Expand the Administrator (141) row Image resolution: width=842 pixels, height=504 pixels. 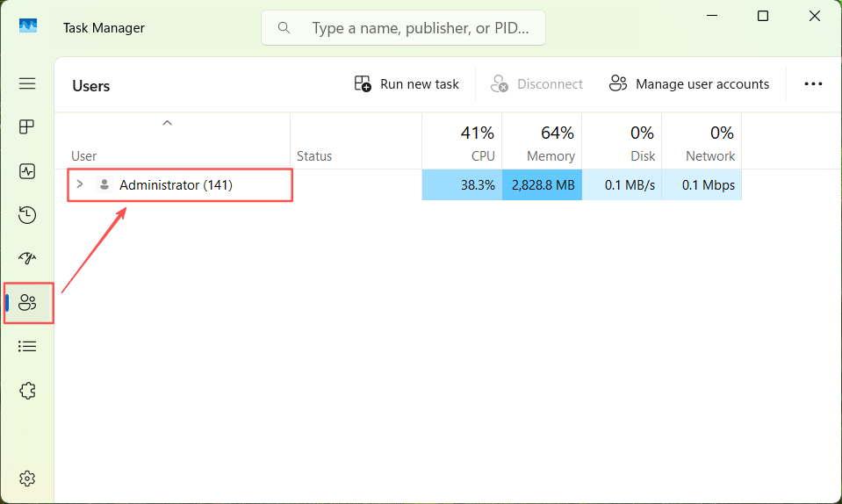pos(80,184)
